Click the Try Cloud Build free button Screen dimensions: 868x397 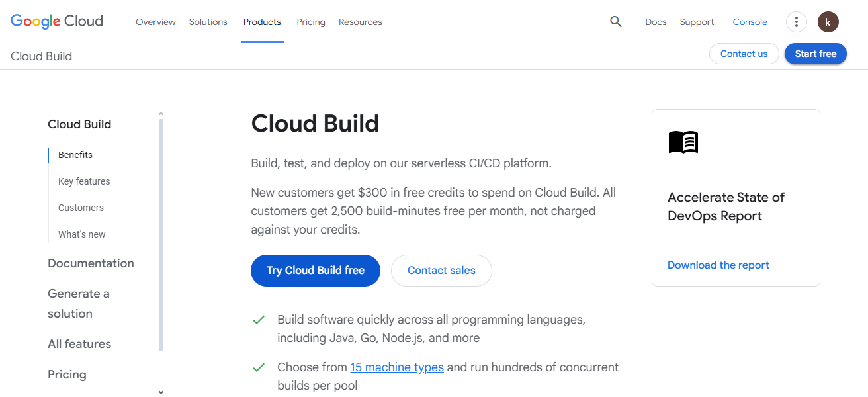316,270
